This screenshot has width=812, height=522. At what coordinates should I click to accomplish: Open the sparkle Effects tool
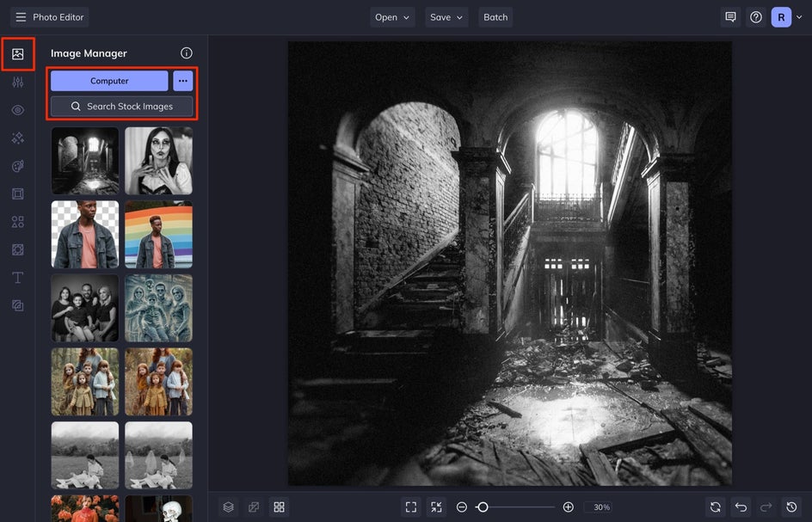click(x=17, y=138)
